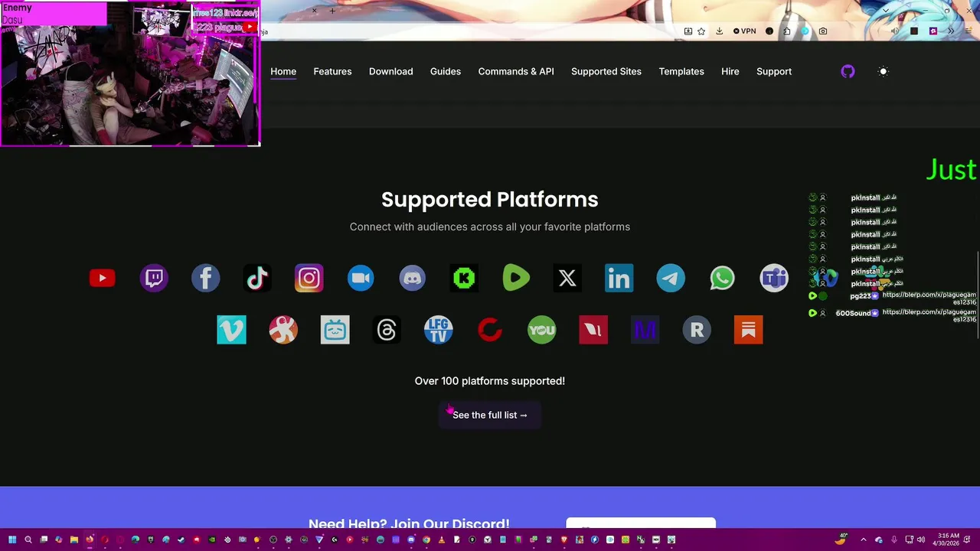Click the taskbar volume icon
The image size is (980, 551).
[921, 540]
